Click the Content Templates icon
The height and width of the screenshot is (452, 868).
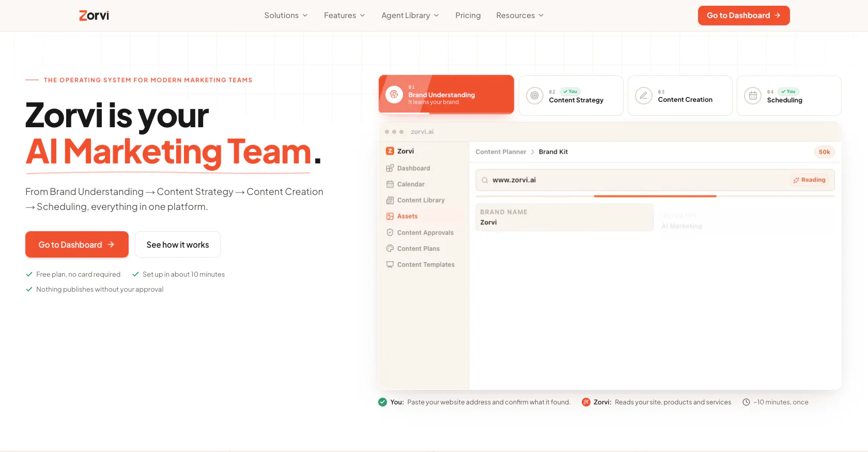[x=390, y=264]
